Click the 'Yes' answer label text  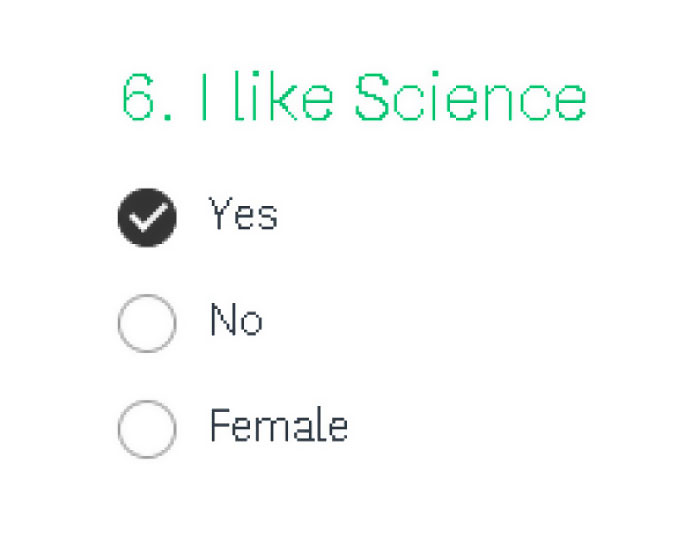tap(242, 214)
